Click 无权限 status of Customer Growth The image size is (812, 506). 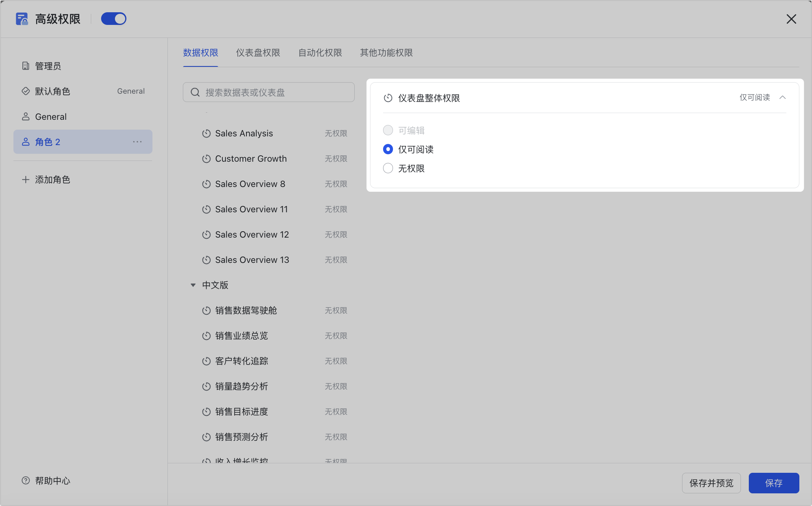[336, 159]
